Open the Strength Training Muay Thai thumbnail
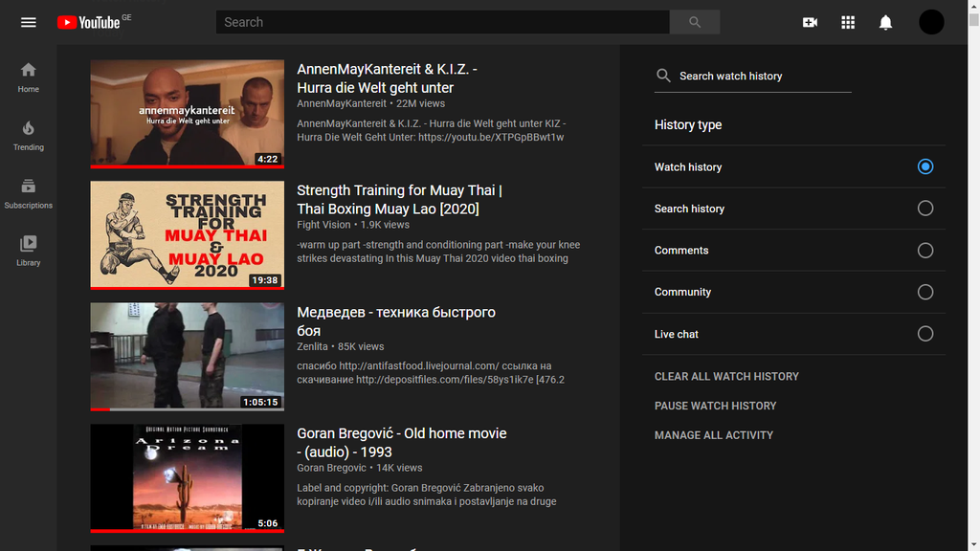Viewport: 980px width, 551px height. click(x=187, y=234)
